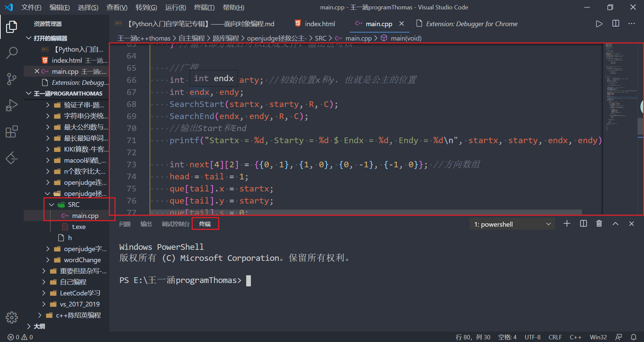Expand the 大纲 outline section

click(x=66, y=326)
